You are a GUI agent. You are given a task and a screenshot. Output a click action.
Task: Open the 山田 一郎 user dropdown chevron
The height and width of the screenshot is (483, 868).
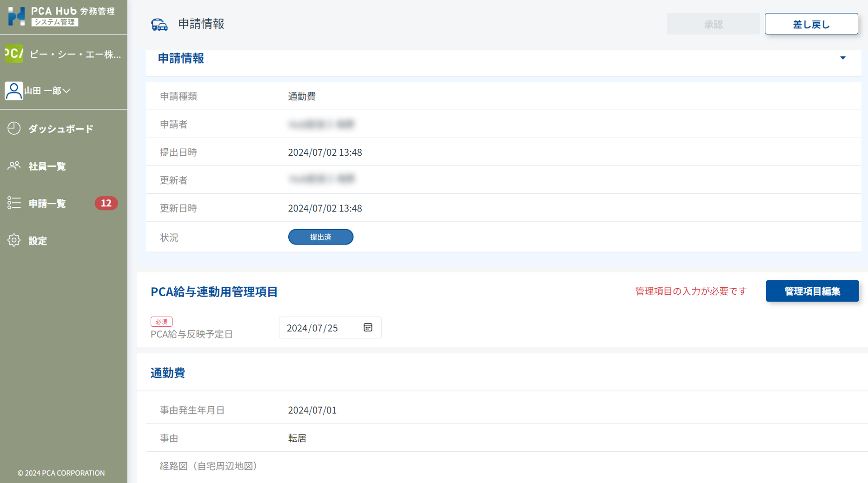coord(66,91)
